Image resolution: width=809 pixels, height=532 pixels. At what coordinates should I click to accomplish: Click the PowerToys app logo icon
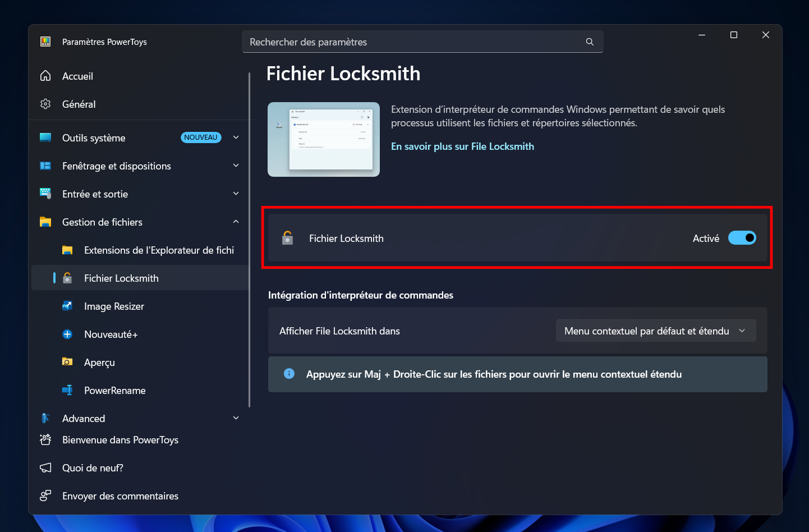45,42
